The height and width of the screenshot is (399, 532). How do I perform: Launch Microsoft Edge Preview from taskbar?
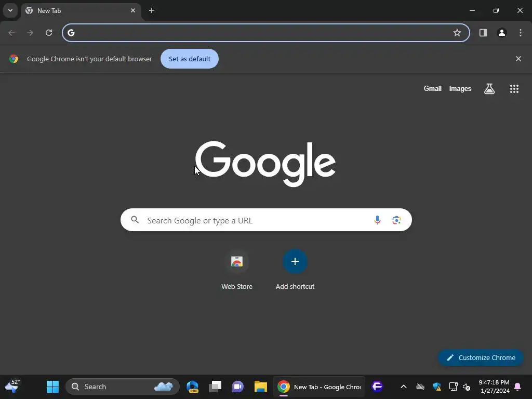click(192, 387)
